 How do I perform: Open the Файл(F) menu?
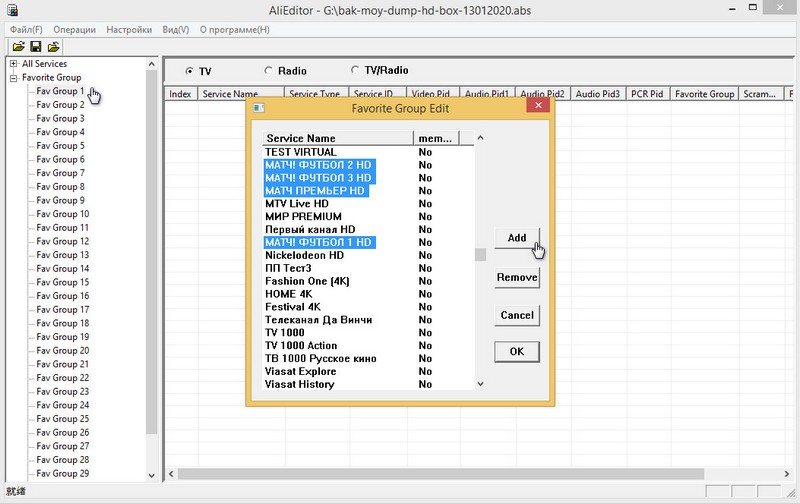click(x=26, y=30)
